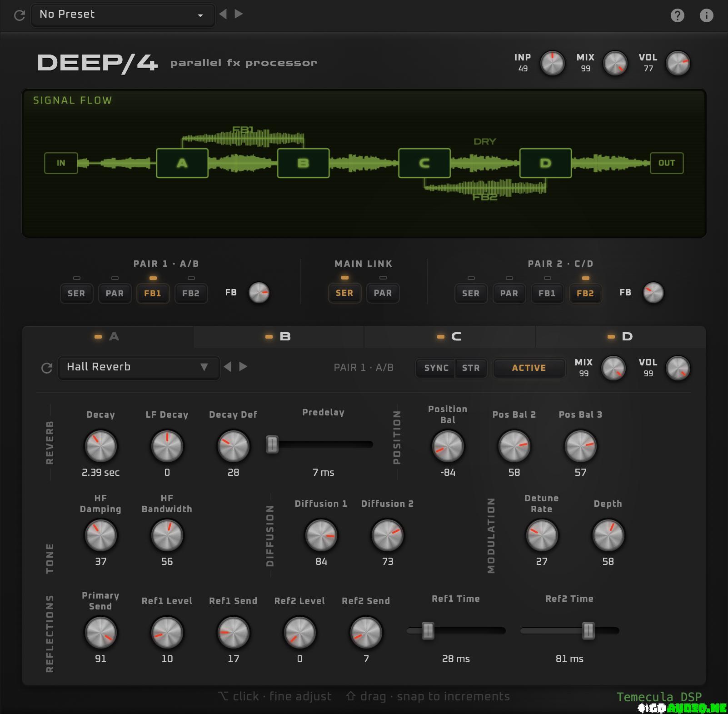The image size is (728, 714).
Task: Toggle the STR button
Action: tap(471, 368)
